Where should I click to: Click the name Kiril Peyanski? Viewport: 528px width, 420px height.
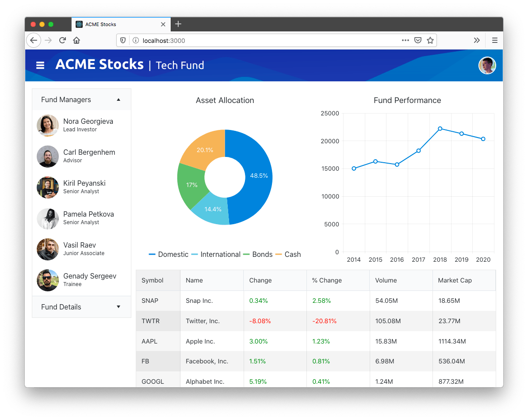click(x=84, y=183)
